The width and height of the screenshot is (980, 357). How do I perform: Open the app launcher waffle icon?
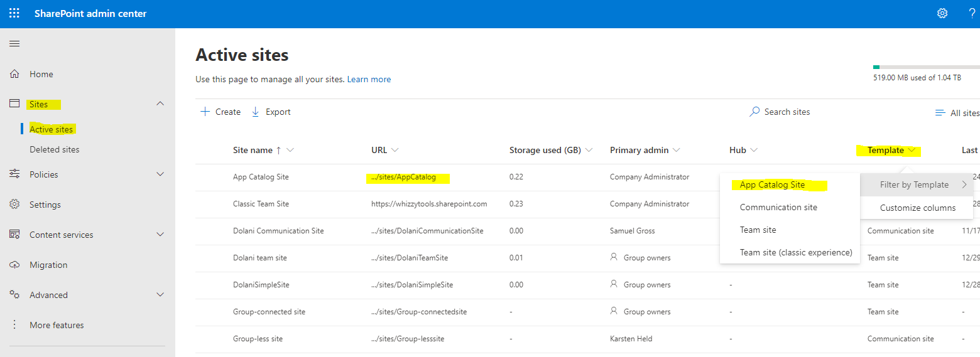[x=14, y=13]
